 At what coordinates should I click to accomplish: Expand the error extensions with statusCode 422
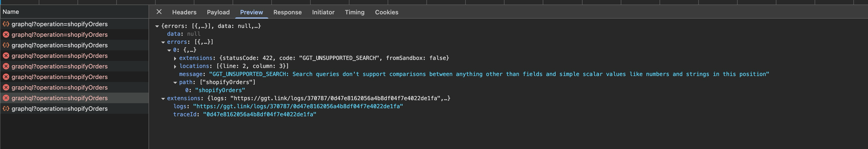click(x=175, y=58)
